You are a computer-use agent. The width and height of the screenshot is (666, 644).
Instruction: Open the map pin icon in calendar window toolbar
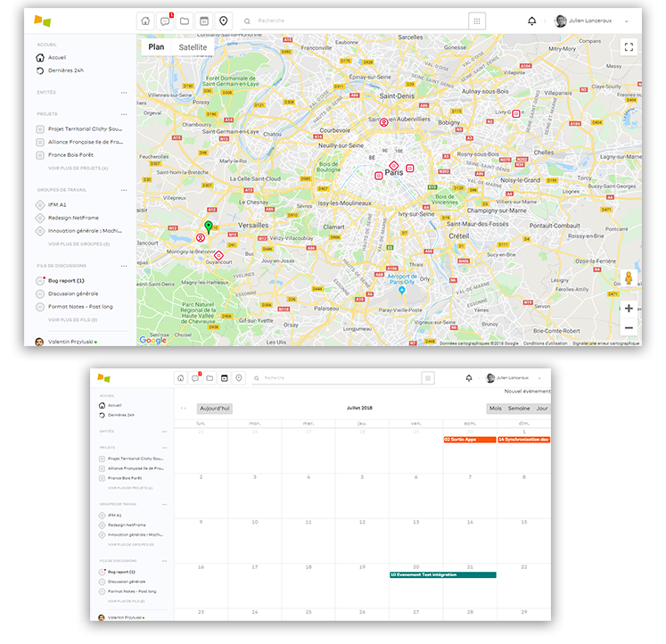coord(239,378)
